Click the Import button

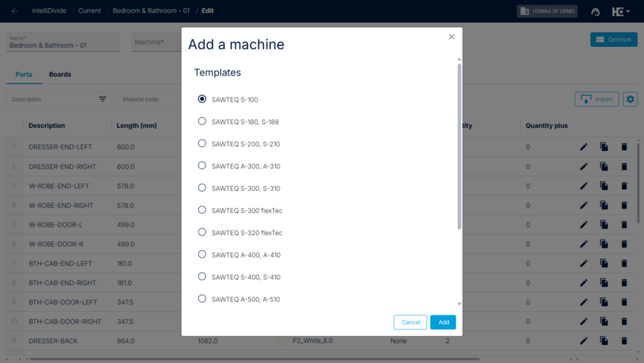596,100
